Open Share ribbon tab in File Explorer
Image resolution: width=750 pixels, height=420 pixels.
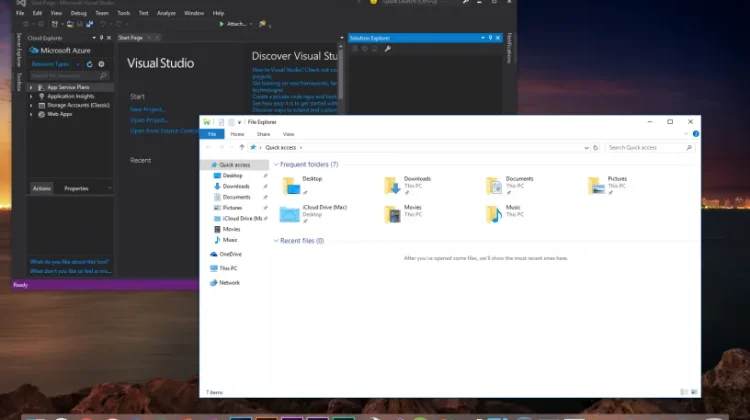point(264,134)
